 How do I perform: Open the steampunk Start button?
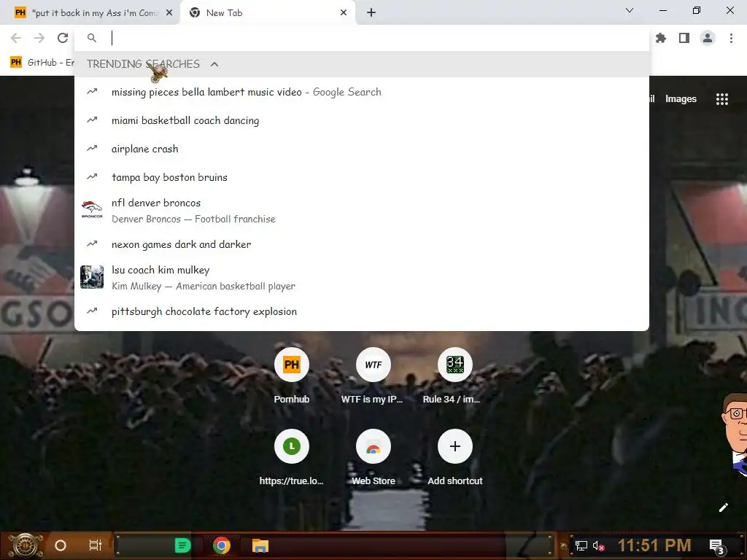(26, 545)
